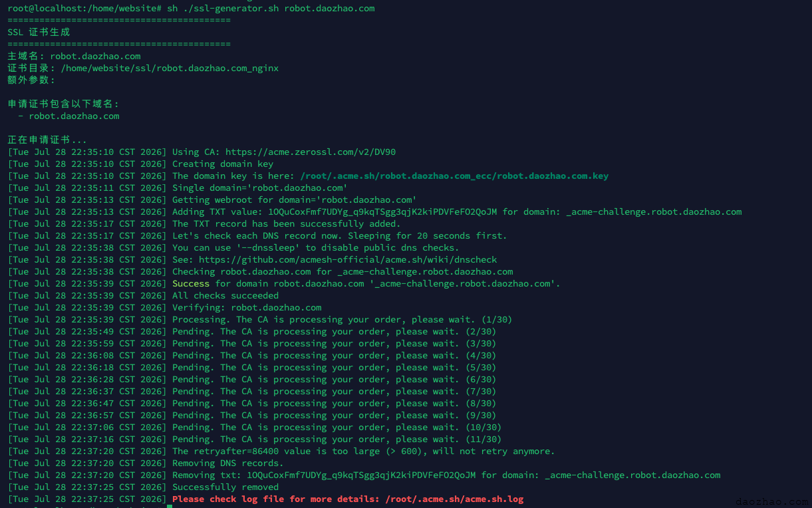Click the 正在申请证书 status line
The image size is (812, 508).
[x=47, y=140]
